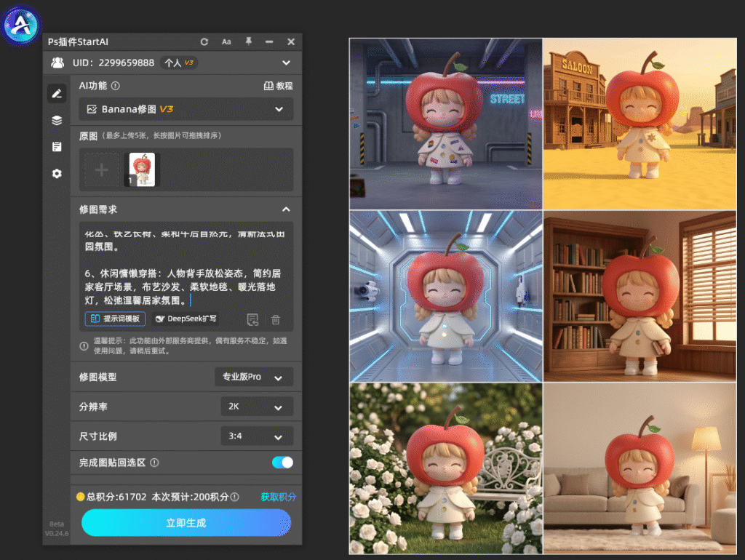This screenshot has height=560, width=745.
Task: Click the UID: 2299659888 text
Action: point(113,63)
